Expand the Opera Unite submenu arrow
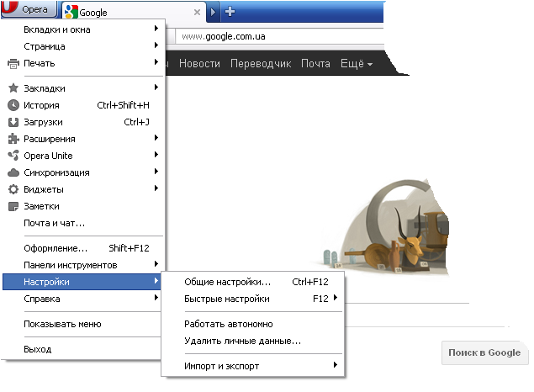 click(x=156, y=155)
